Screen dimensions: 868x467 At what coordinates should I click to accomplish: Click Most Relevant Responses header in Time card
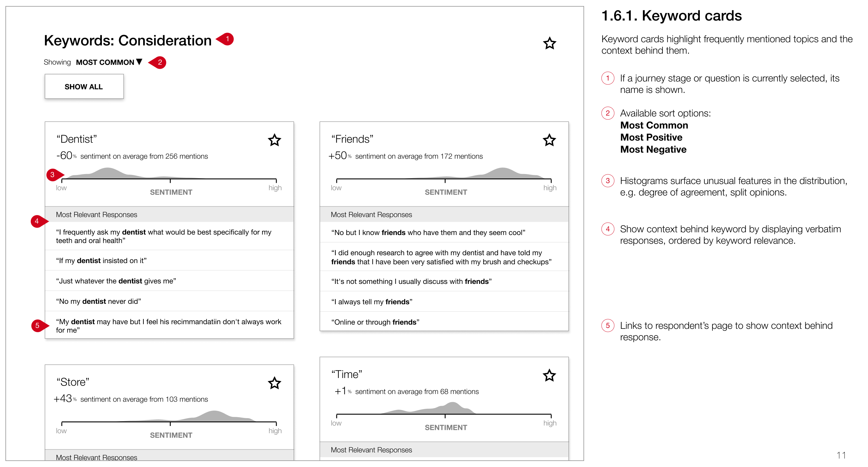(444, 450)
